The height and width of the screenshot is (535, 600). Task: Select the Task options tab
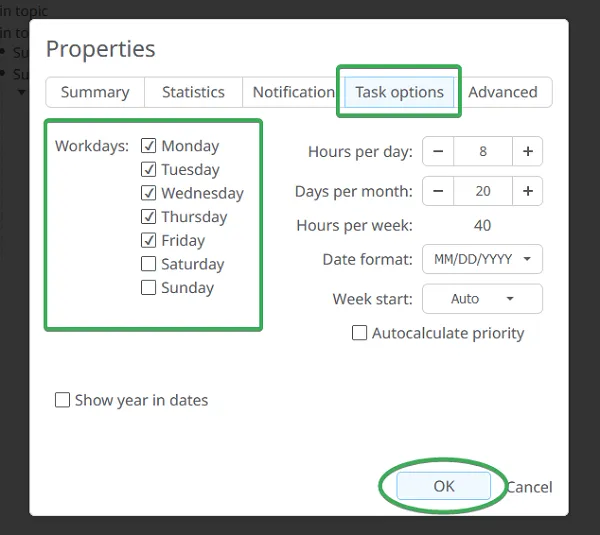399,92
